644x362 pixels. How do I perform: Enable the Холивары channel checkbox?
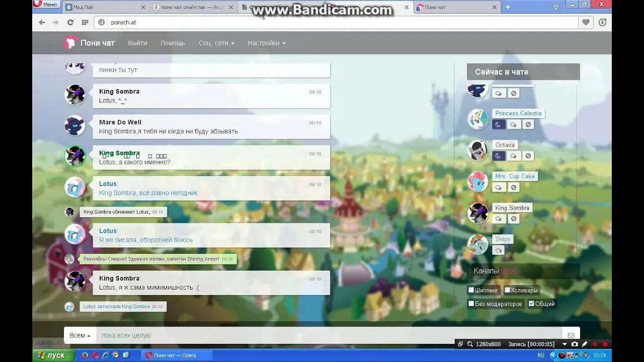tap(508, 290)
